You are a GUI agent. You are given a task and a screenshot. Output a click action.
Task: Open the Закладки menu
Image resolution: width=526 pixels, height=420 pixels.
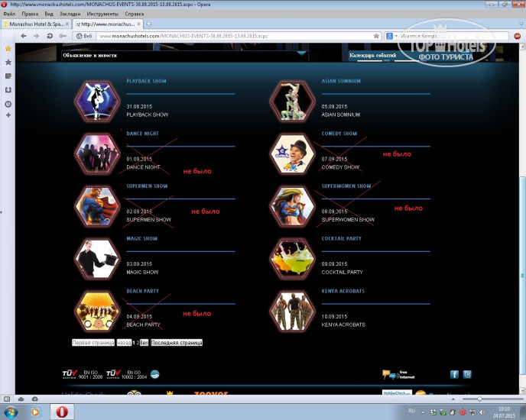point(70,14)
